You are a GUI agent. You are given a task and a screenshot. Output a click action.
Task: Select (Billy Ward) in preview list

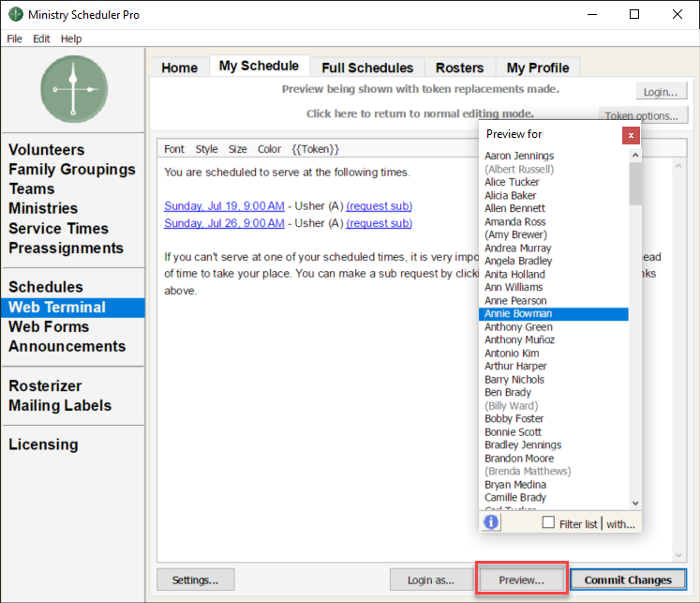(x=511, y=406)
